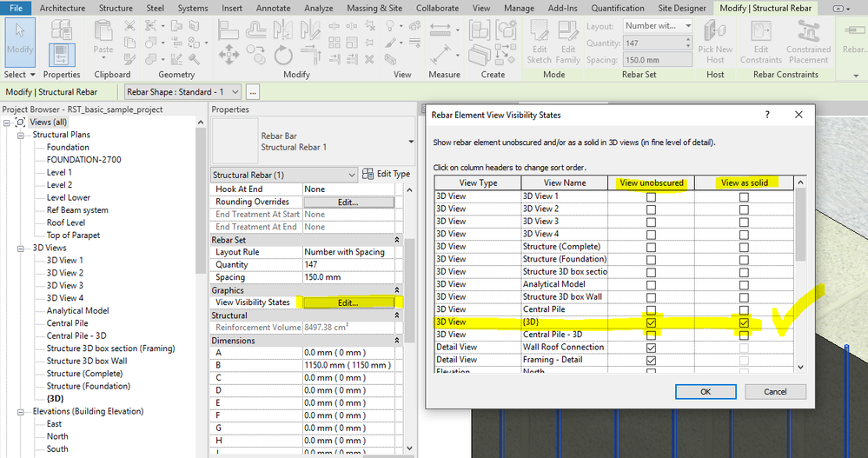Select the Trim/Extend to Corner tool
This screenshot has height=458, width=868.
(x=310, y=55)
